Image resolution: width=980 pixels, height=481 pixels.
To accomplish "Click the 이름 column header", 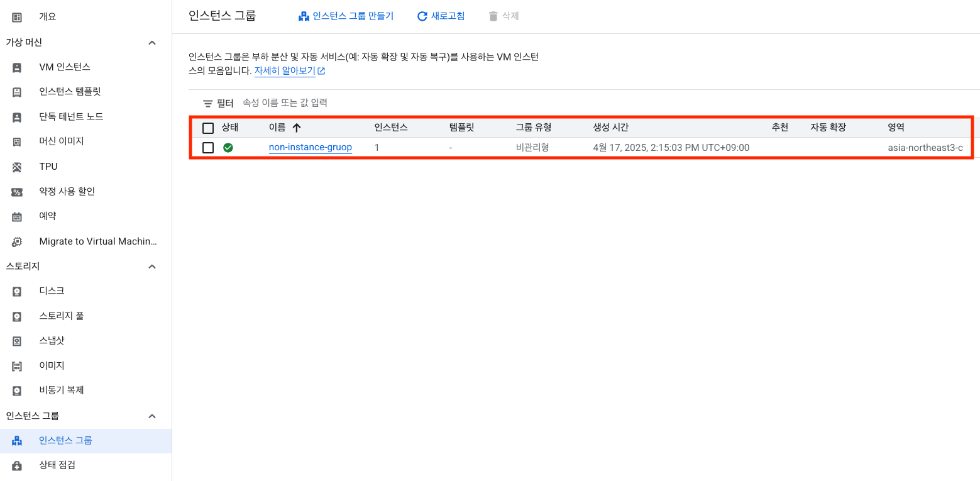I will click(x=277, y=127).
